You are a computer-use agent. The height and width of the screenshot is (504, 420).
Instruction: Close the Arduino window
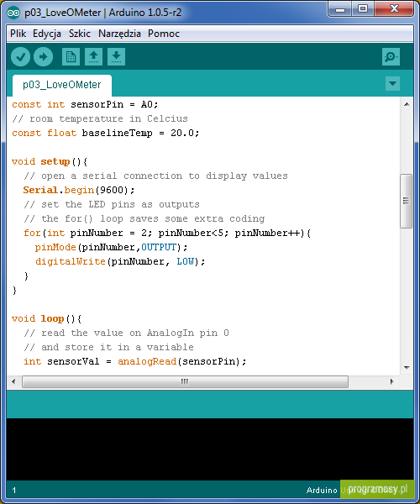click(394, 9)
